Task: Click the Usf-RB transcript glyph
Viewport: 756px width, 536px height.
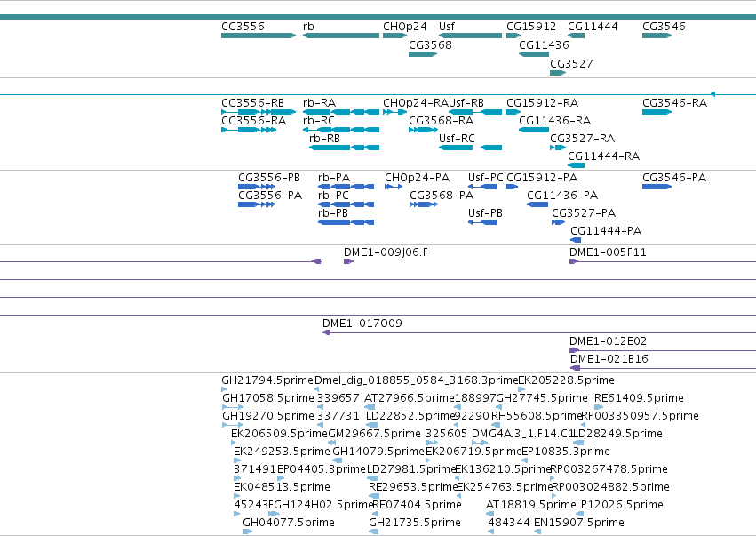Action: (475, 112)
